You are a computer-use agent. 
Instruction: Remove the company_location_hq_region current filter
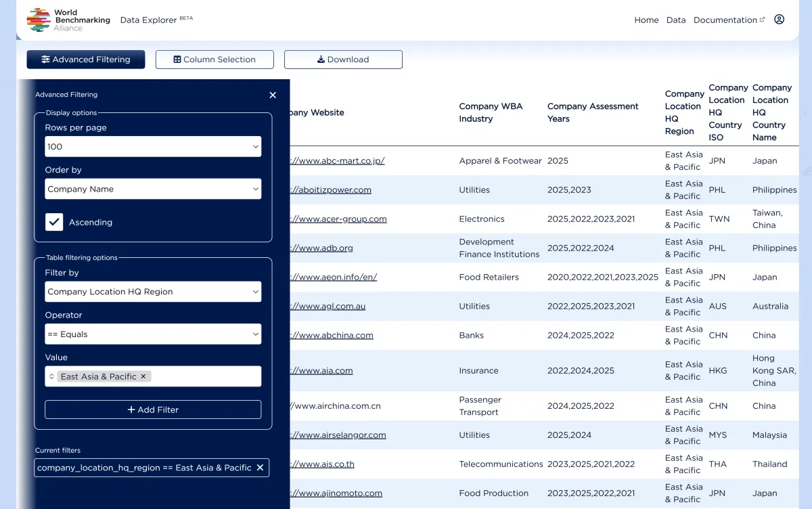point(260,467)
